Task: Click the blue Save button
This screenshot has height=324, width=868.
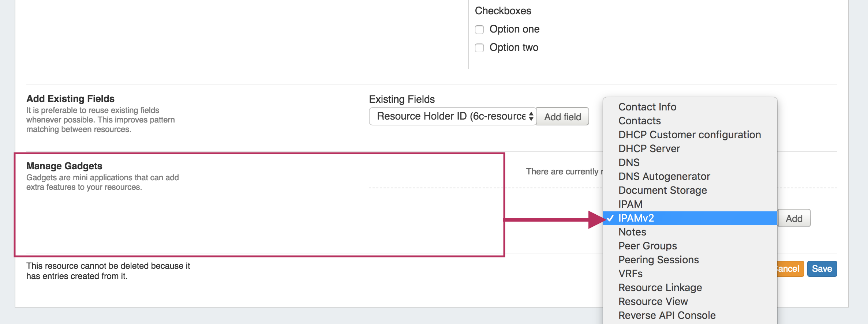Action: [822, 269]
